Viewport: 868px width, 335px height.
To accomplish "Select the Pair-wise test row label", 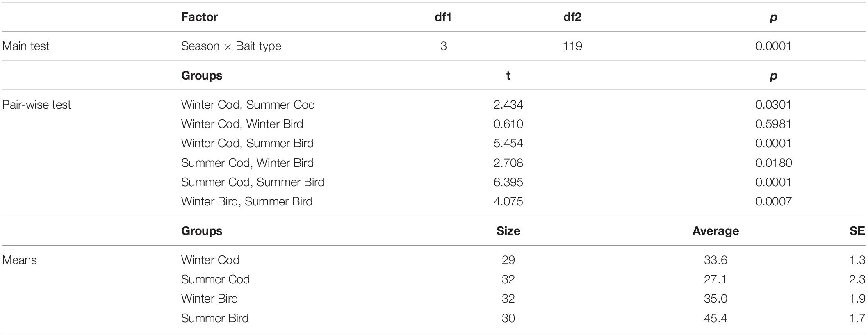I will 36,105.
